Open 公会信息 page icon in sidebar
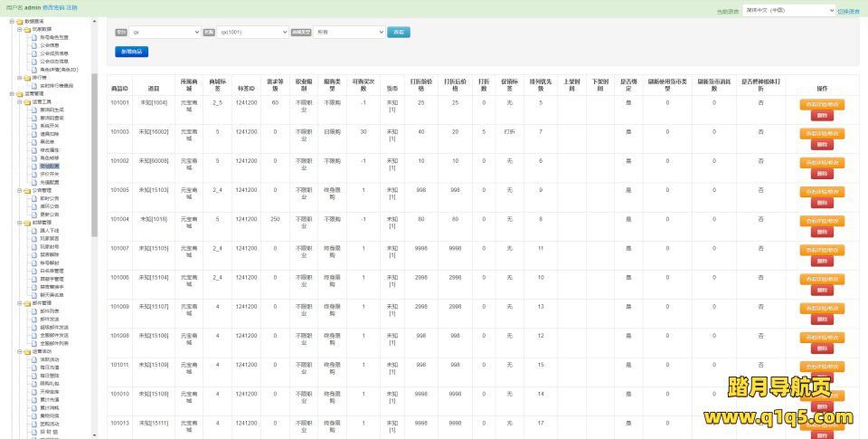The height and width of the screenshot is (439, 868). 34,43
